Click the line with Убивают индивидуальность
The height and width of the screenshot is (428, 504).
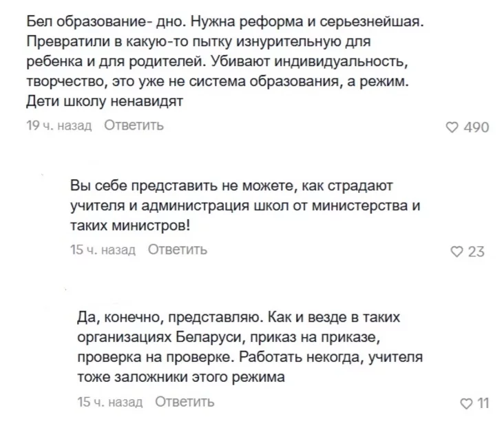217,61
